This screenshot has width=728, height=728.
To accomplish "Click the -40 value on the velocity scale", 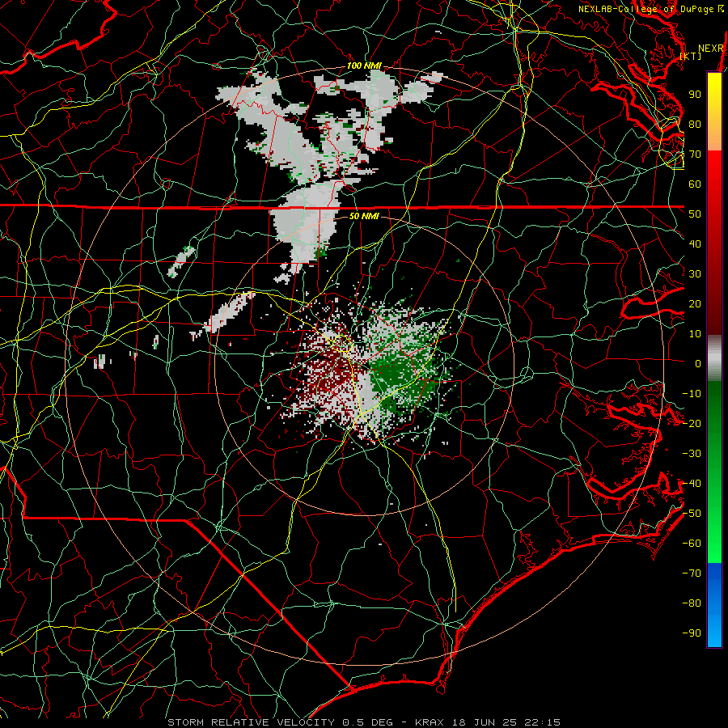I will 692,484.
